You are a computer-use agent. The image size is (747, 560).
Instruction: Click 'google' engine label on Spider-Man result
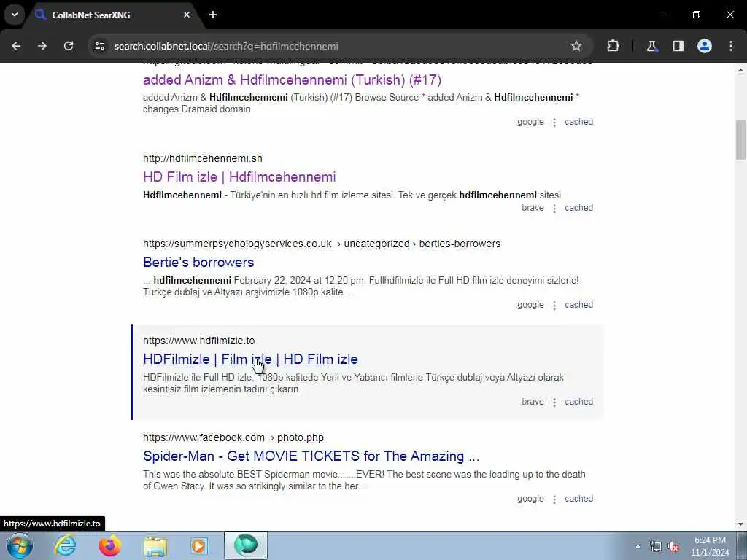click(530, 499)
